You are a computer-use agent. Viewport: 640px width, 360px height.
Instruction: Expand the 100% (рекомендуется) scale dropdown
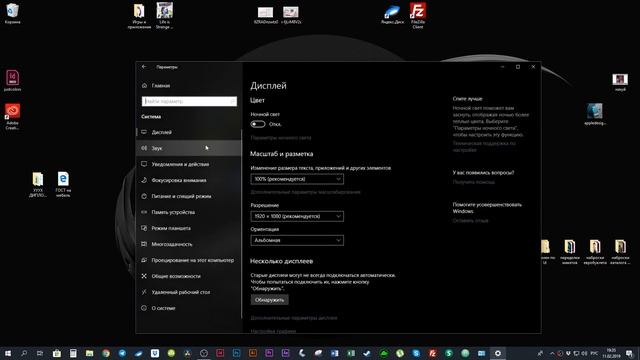pos(297,179)
